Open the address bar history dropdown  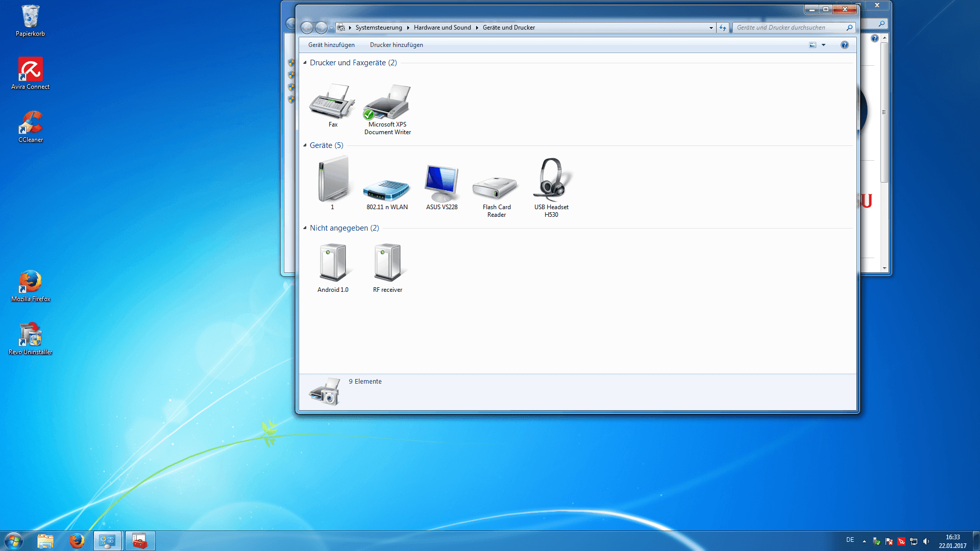[711, 28]
